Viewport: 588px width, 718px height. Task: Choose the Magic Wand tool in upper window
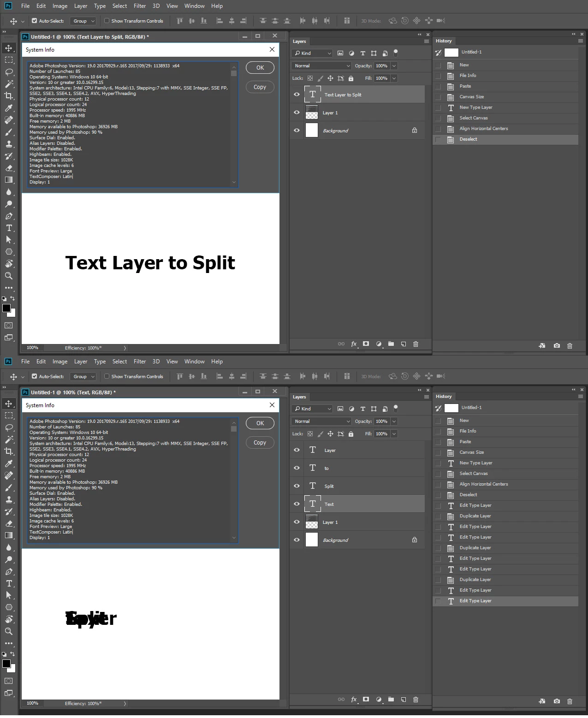coord(9,84)
